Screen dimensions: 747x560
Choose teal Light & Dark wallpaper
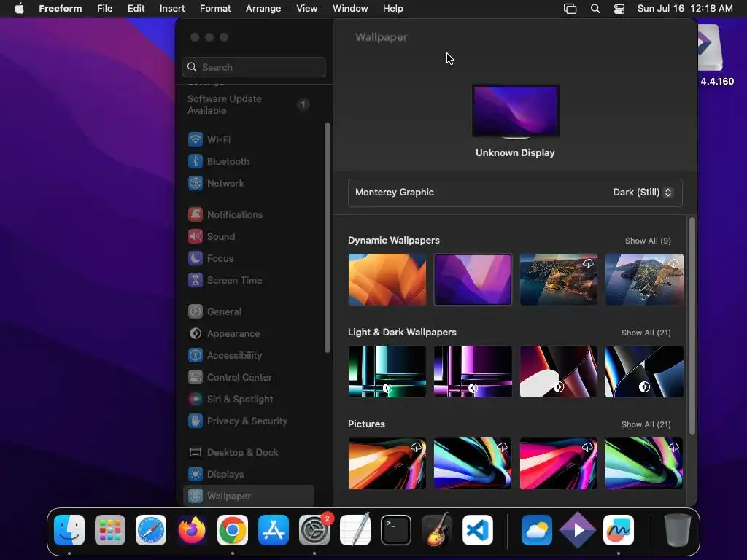[387, 371]
